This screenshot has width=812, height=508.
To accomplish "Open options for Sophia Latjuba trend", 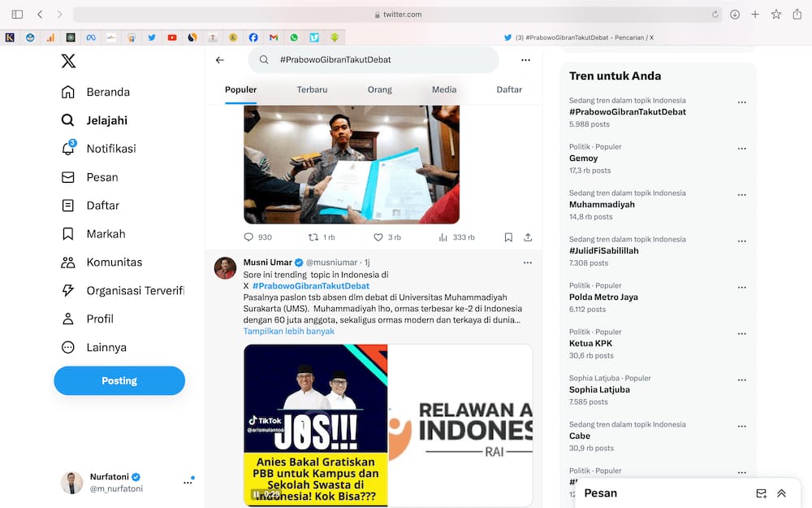I will (x=742, y=380).
